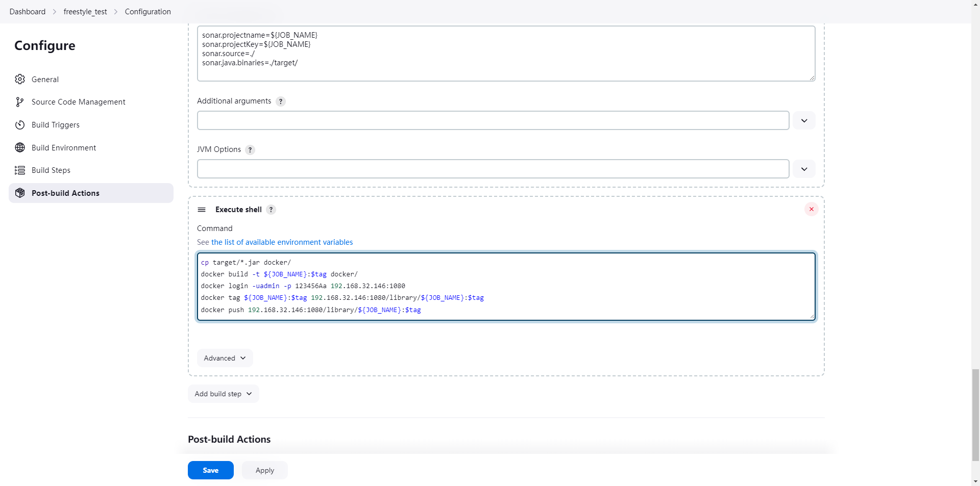The image size is (980, 486).
Task: Click the Build Triggers clock icon
Action: click(20, 125)
